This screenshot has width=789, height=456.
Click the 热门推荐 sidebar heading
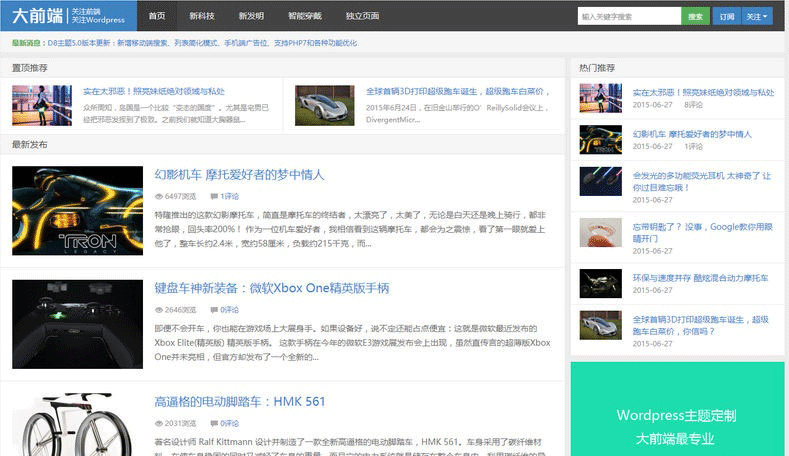click(597, 67)
